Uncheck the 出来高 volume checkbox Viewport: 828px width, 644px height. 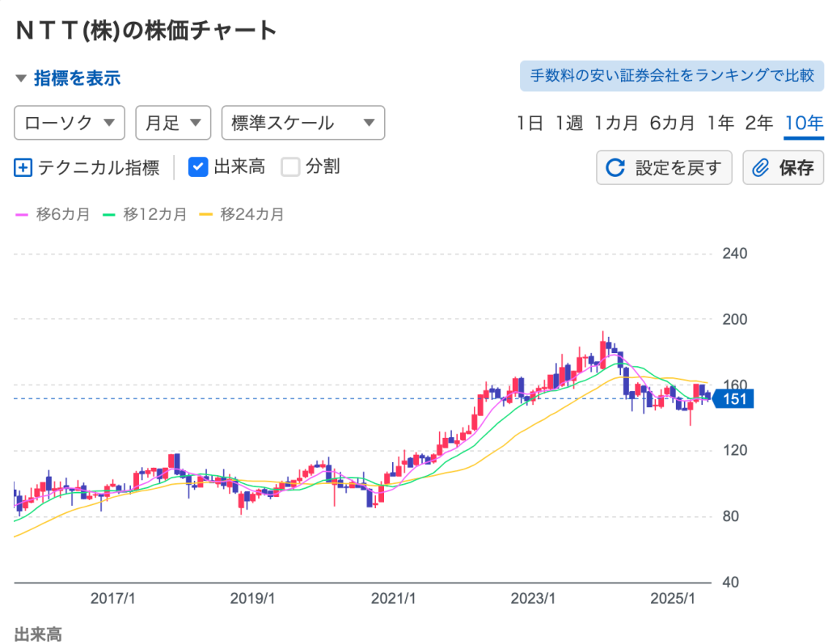(199, 166)
